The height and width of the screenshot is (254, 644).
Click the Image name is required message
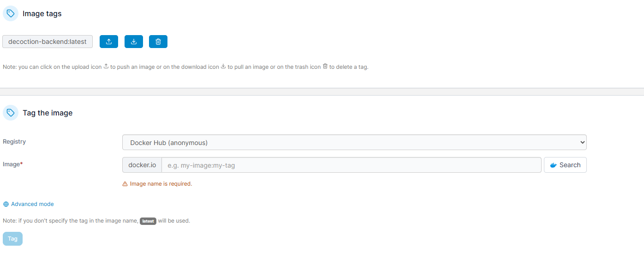(x=161, y=184)
